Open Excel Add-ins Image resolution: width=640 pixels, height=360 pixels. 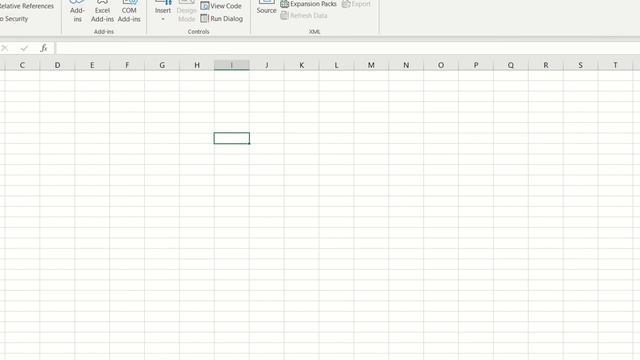coord(102,11)
